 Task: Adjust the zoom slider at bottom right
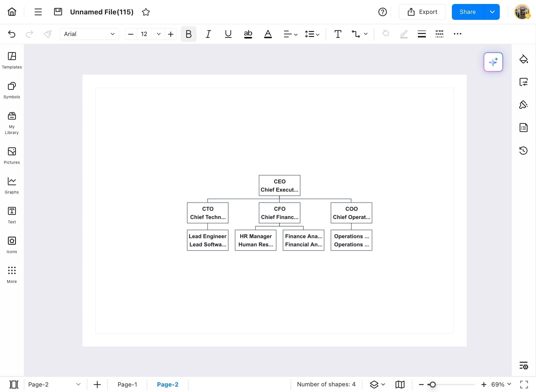[433, 384]
